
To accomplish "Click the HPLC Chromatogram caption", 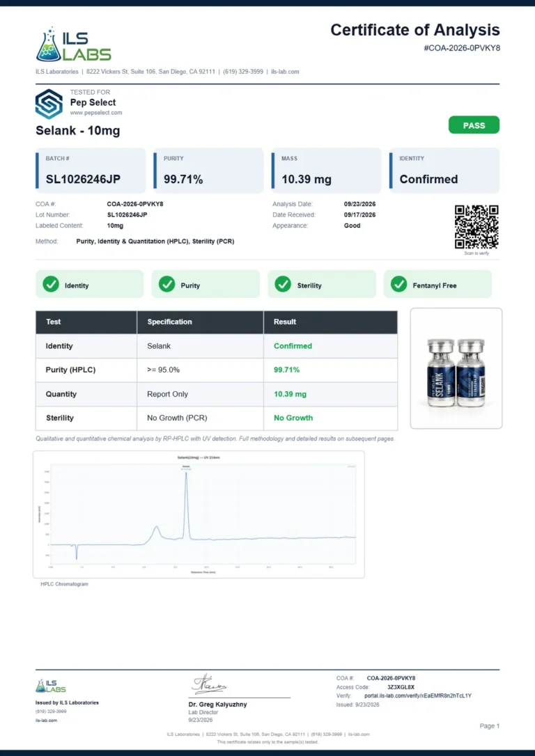I will click(65, 584).
